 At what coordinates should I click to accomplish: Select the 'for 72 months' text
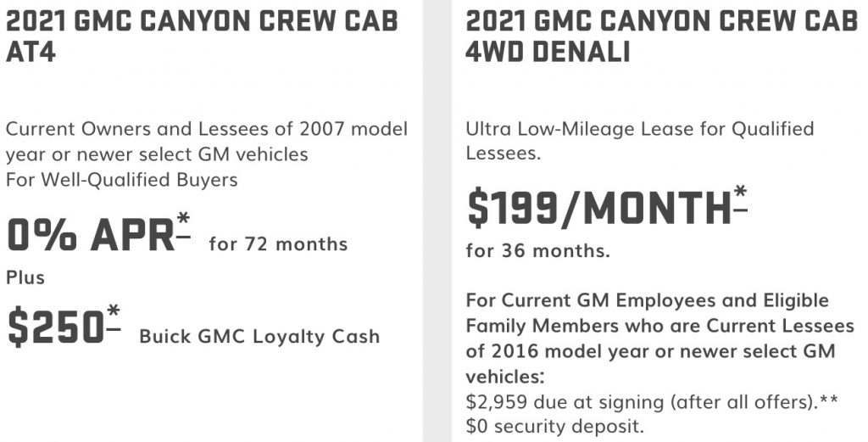coord(278,244)
